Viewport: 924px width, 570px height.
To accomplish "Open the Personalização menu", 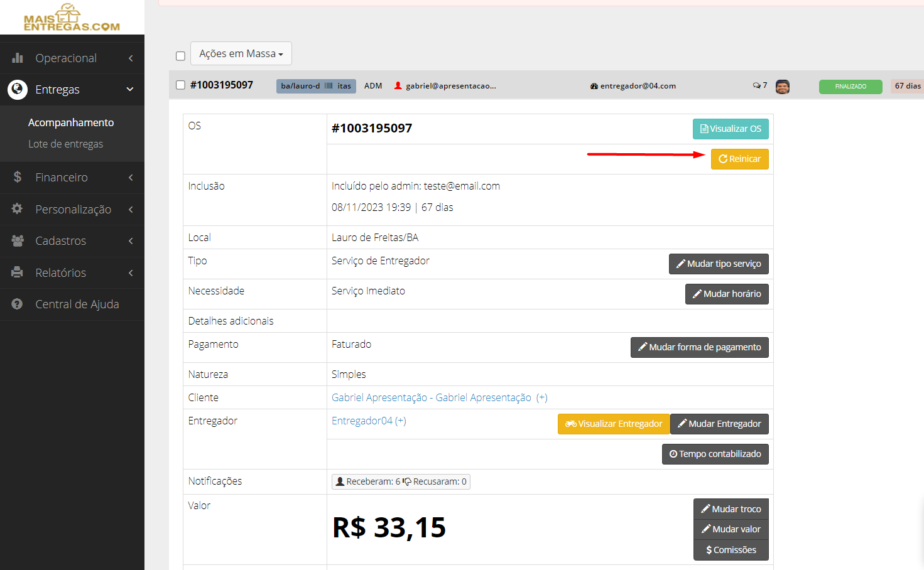I will (x=72, y=209).
